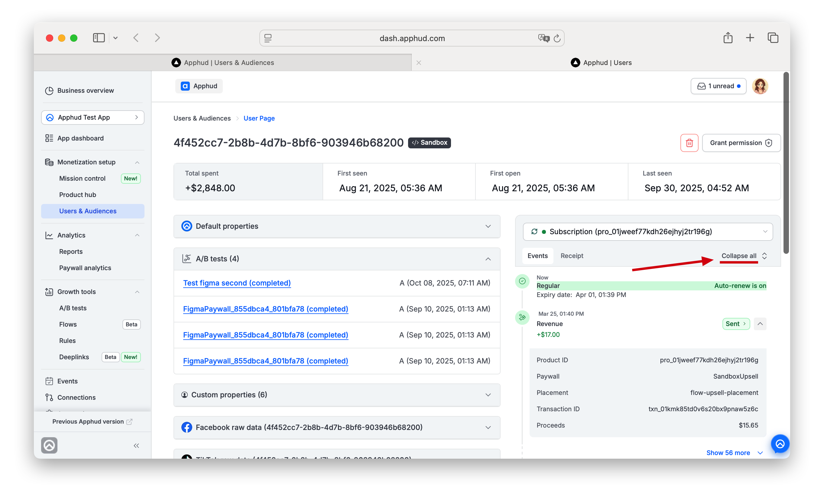
Task: Click the Facebook logo in raw data panel
Action: pyautogui.click(x=187, y=427)
